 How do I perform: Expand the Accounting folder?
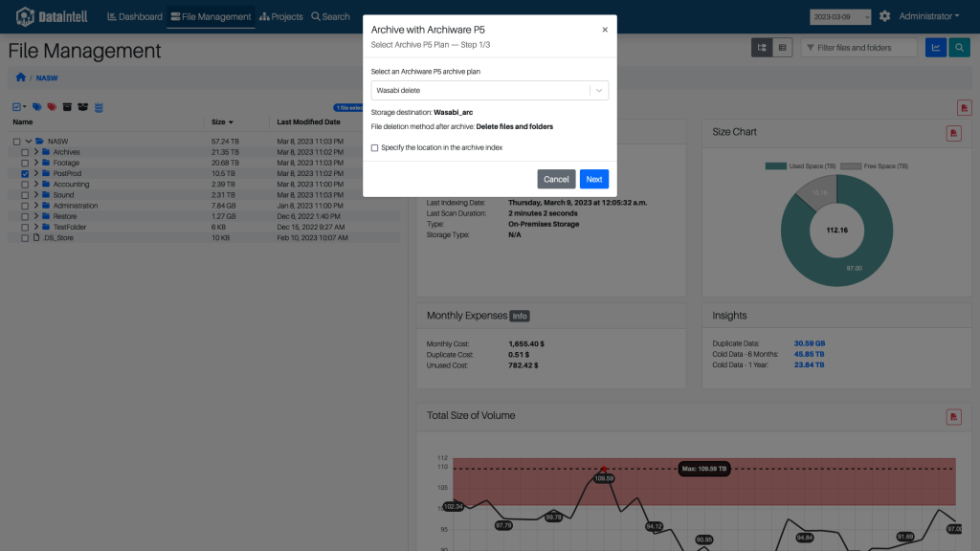point(36,184)
